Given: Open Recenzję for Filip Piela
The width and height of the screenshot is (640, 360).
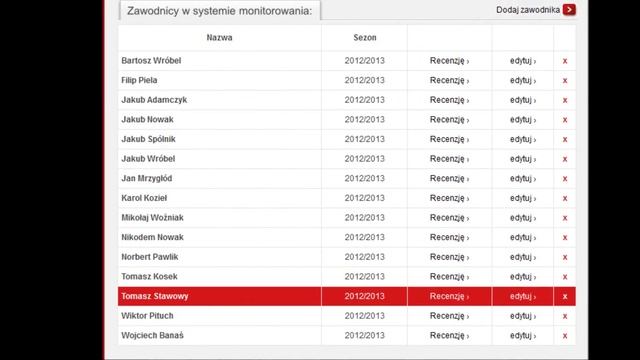Looking at the screenshot, I should pos(449,80).
